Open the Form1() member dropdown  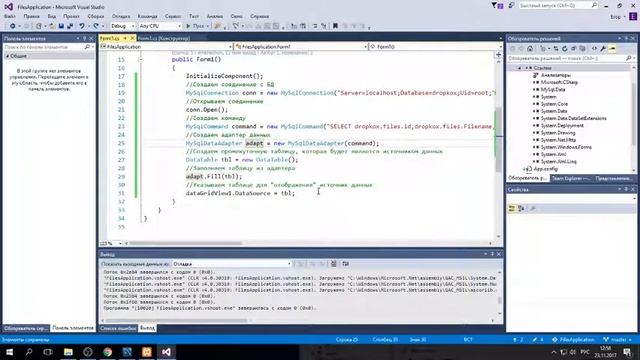click(x=435, y=47)
